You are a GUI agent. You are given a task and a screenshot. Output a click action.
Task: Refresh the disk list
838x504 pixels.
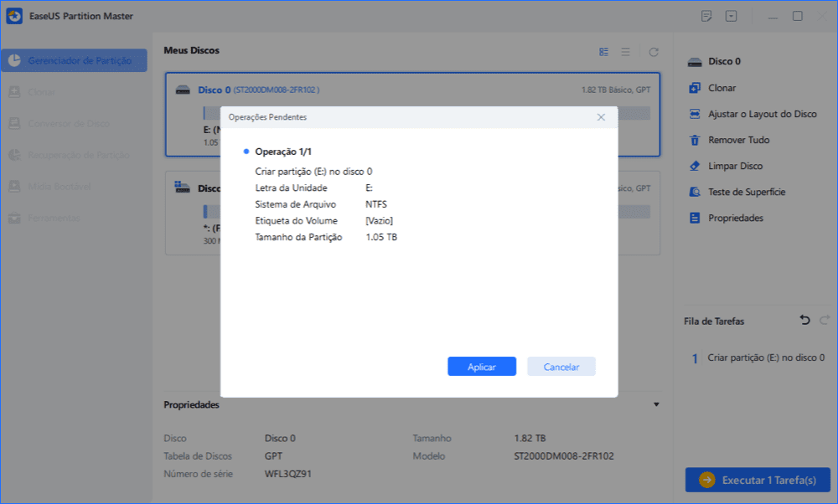pos(654,52)
